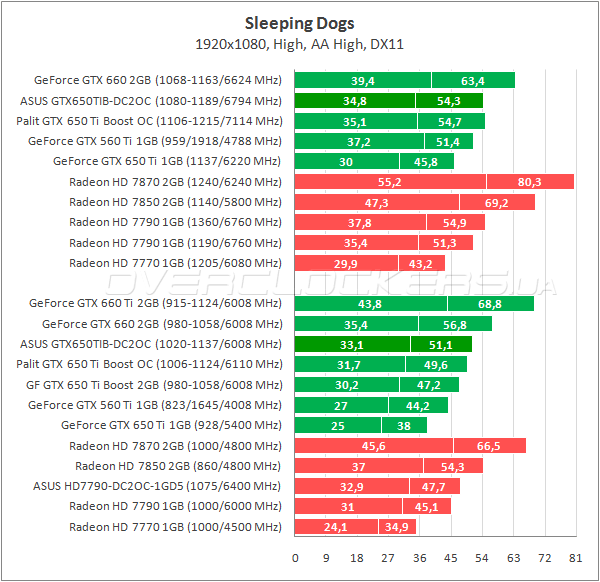Click the GeForce GTX 660 Ti 2GB label

(x=156, y=304)
